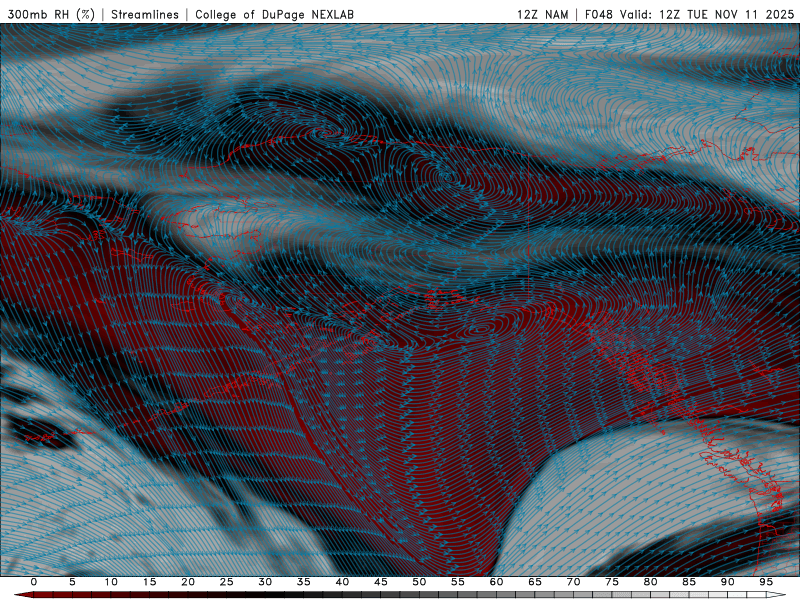Viewport: 800px width, 600px height.
Task: Click the white arrow at colorbar's high end
Action: (776, 595)
